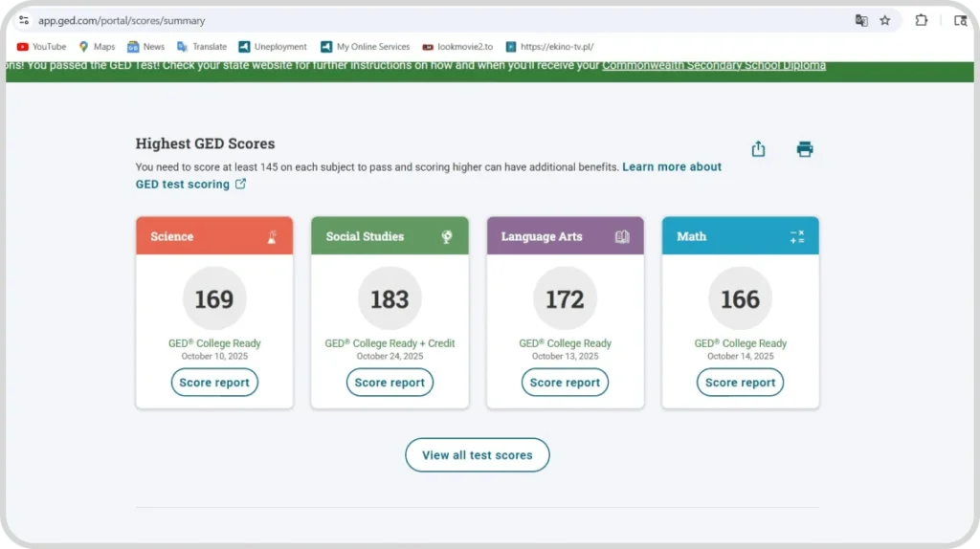Open the Unemployment bookmark

coord(273,47)
